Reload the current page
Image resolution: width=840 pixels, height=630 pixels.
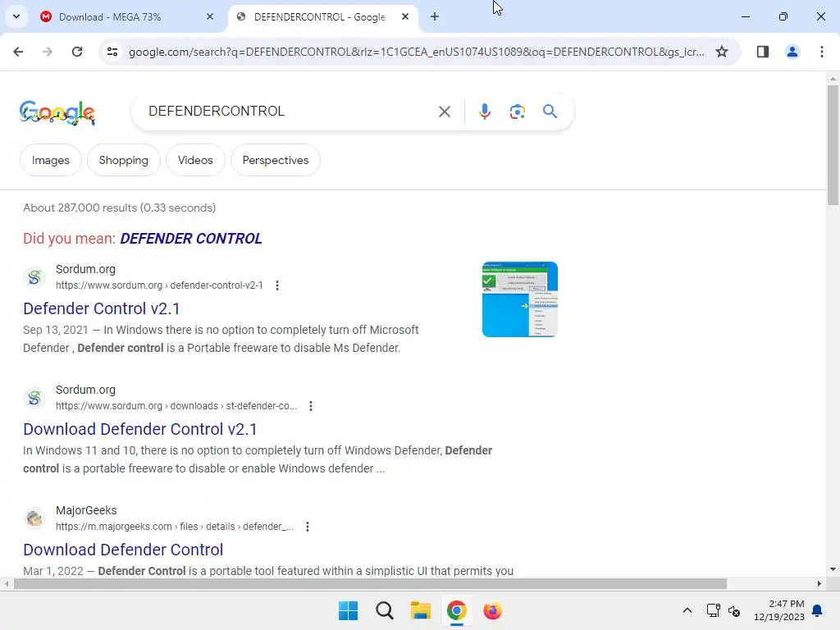click(77, 52)
